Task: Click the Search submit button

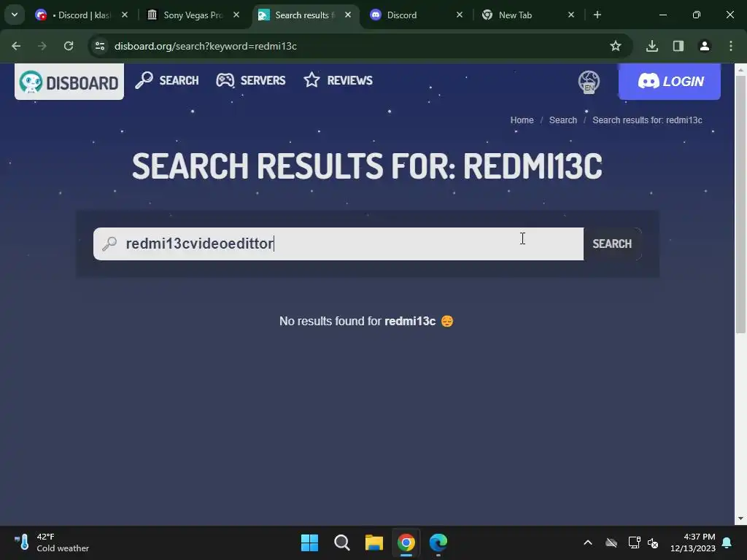Action: [612, 244]
